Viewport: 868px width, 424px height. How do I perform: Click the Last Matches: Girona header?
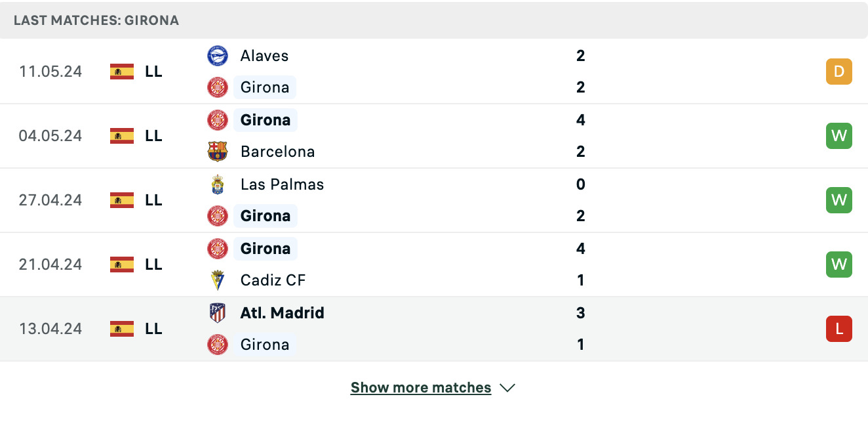pyautogui.click(x=96, y=20)
